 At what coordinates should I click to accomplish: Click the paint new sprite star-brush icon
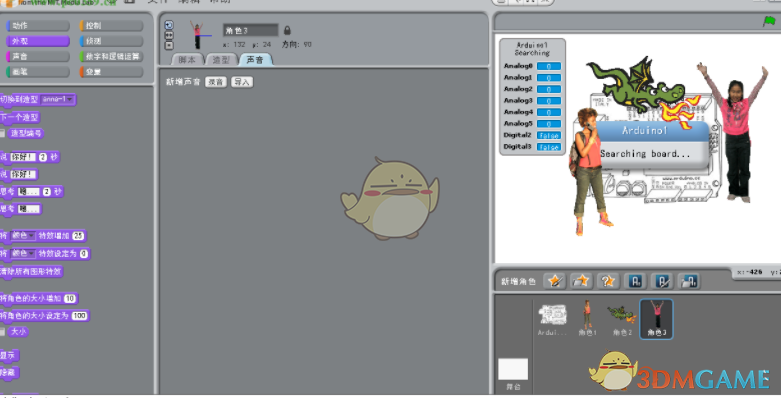point(554,281)
